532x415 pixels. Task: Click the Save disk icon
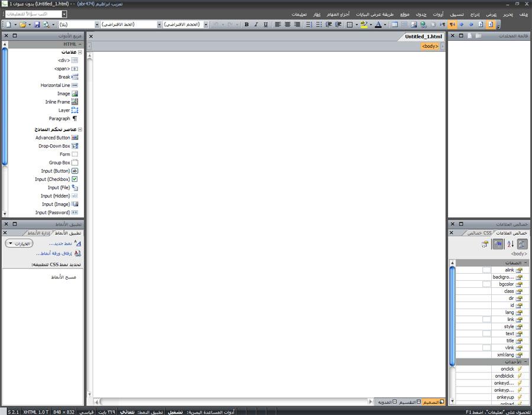coord(37,25)
